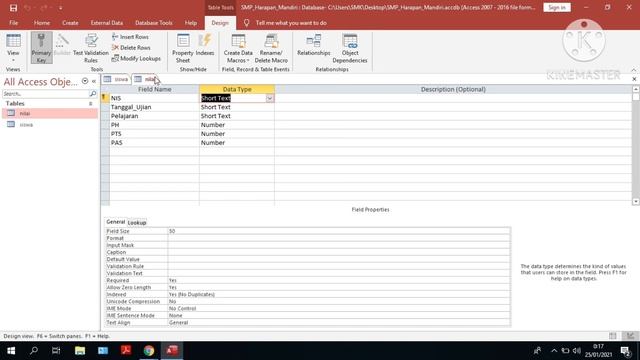Toggle the Primary Key button
640x360 pixels.
(x=41, y=48)
